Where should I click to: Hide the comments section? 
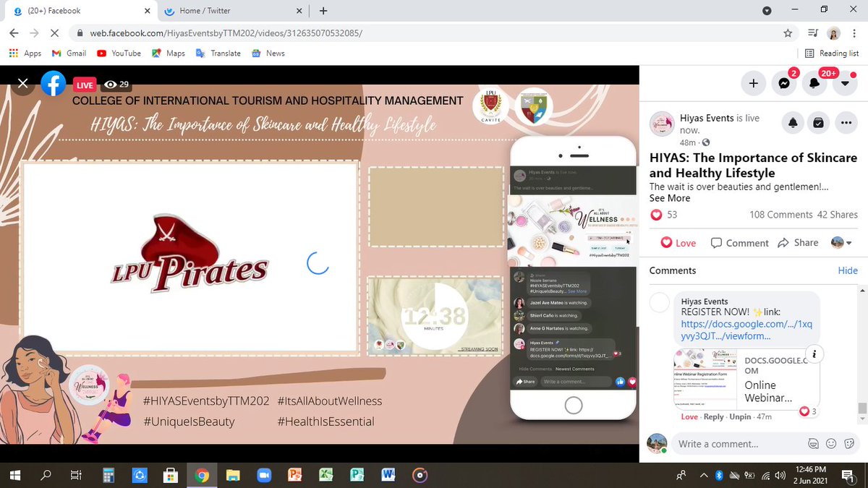coord(848,270)
